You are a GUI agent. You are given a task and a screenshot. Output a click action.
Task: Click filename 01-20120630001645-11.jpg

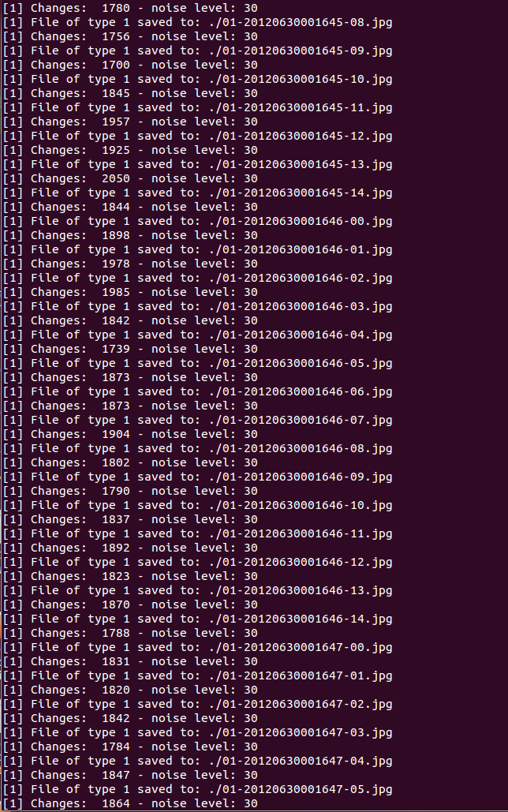307,107
